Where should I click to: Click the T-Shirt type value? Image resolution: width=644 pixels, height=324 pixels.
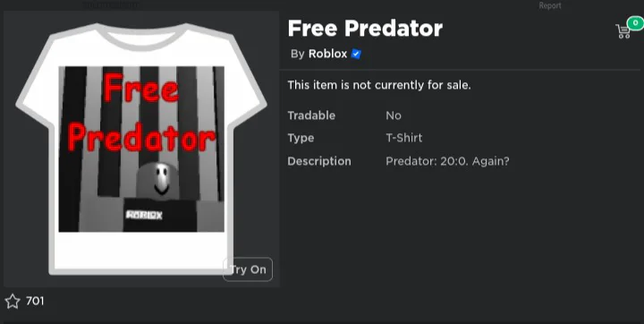coord(404,138)
